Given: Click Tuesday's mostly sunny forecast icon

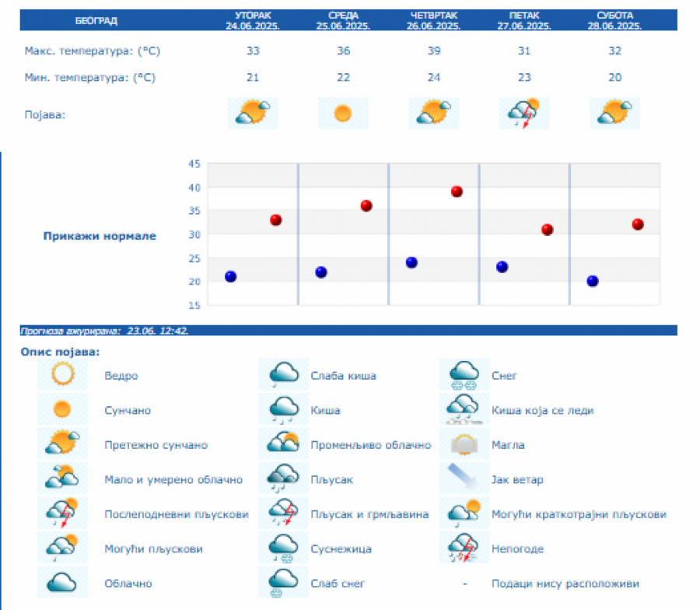Looking at the screenshot, I should coord(253,114).
